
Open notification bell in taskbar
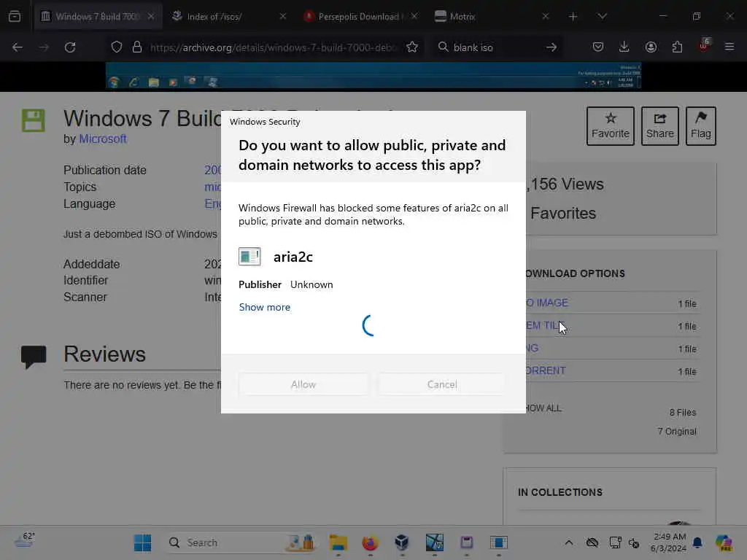pos(697,542)
